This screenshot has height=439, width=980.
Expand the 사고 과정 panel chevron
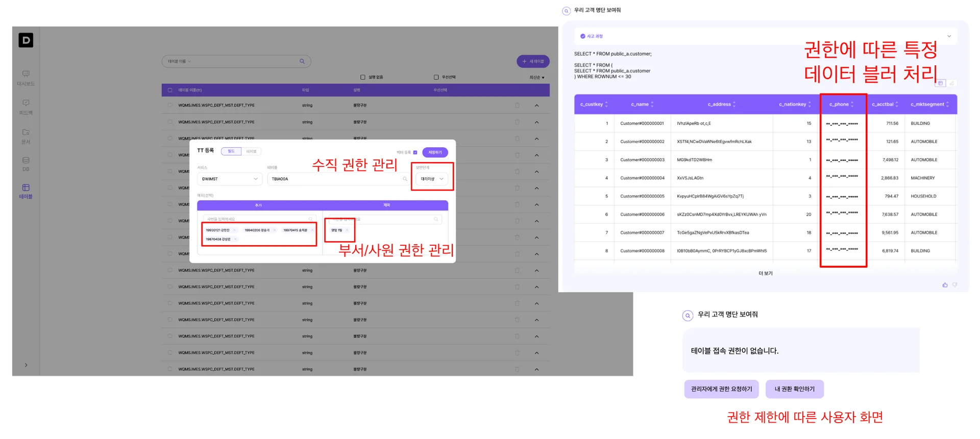(949, 36)
